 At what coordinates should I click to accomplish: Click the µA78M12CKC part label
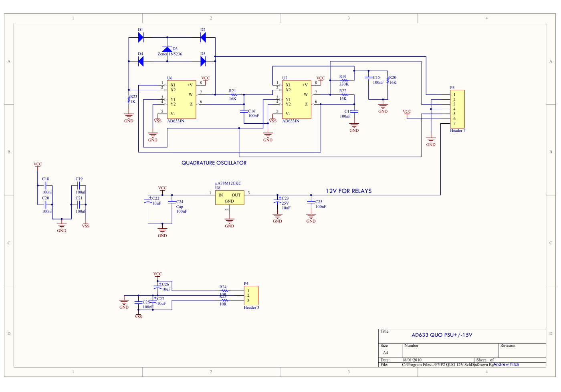[x=228, y=183]
